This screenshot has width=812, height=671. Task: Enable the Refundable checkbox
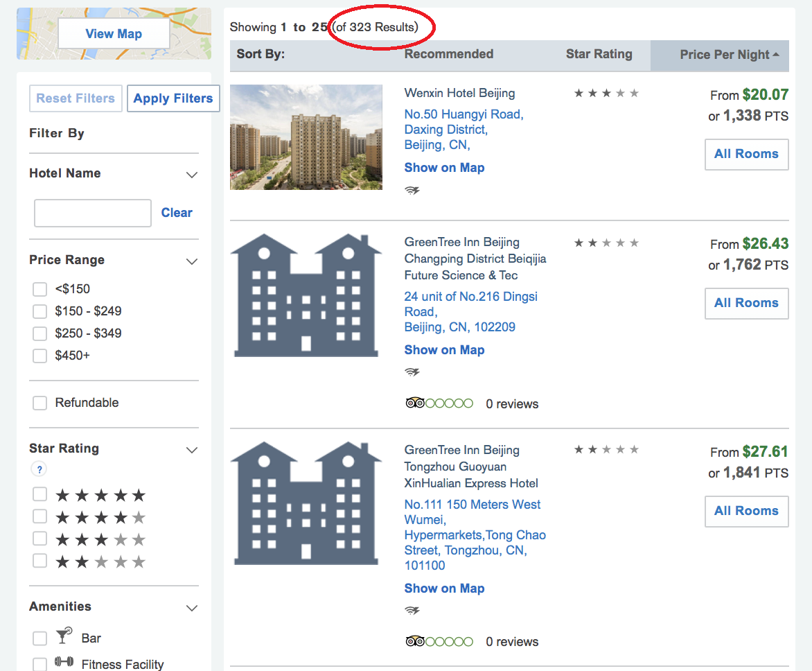tap(40, 403)
